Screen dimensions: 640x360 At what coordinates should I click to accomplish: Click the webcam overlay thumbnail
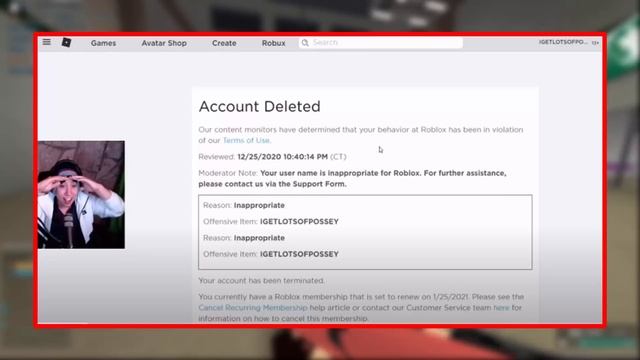[81, 195]
